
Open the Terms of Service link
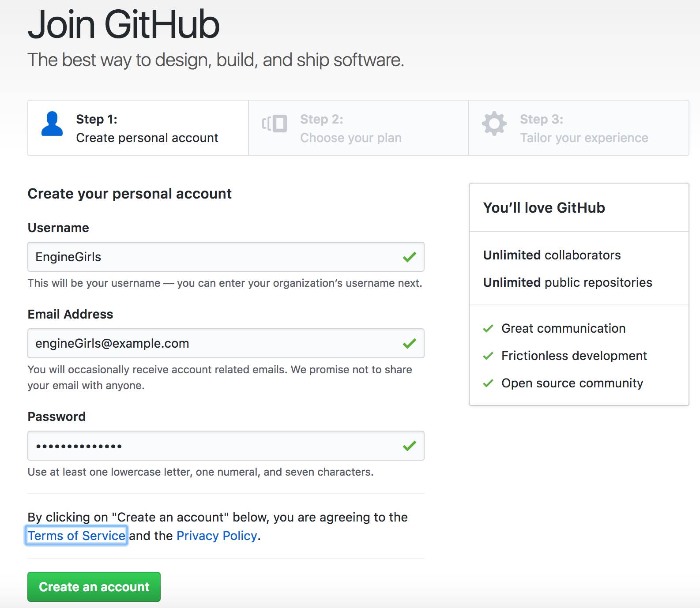click(76, 536)
